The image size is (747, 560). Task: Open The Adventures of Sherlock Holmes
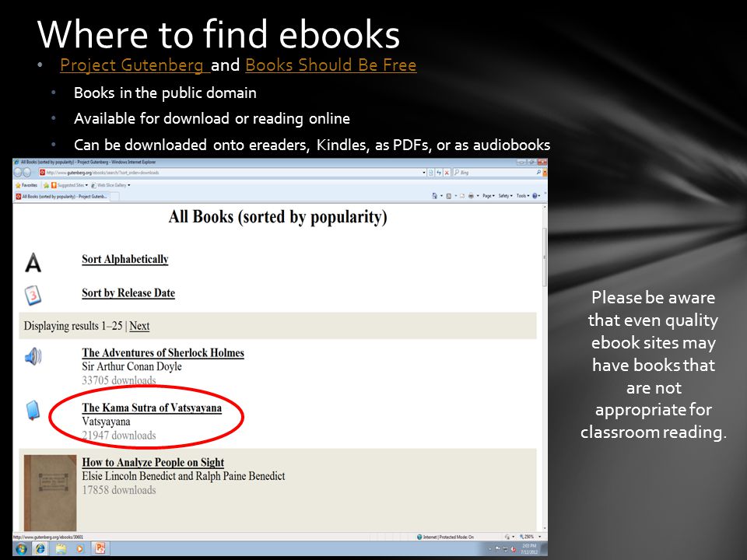163,353
